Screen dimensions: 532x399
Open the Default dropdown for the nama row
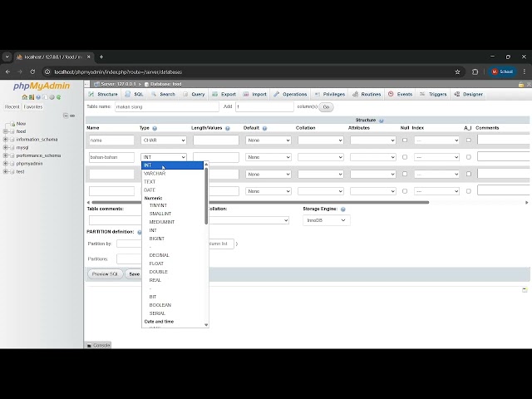(268, 140)
